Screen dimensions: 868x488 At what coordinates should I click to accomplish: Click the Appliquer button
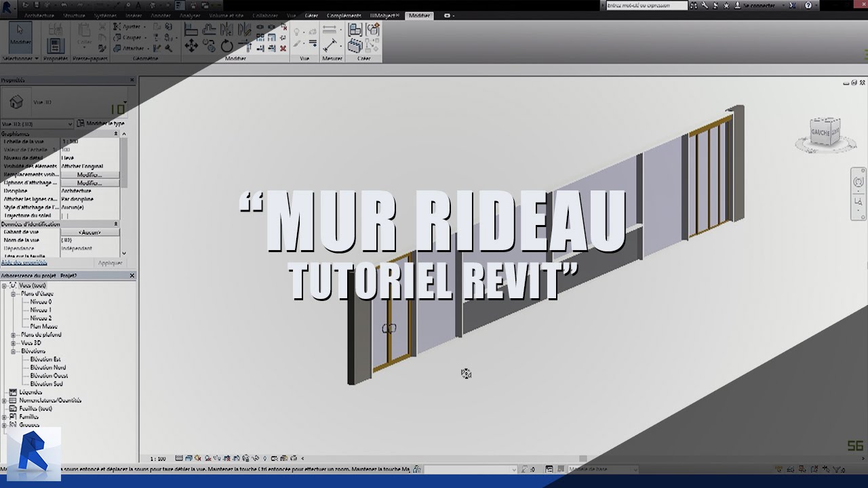tap(110, 263)
